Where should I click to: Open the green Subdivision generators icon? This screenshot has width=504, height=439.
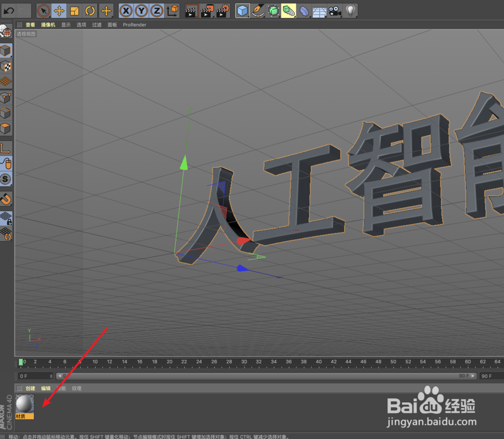[273, 11]
